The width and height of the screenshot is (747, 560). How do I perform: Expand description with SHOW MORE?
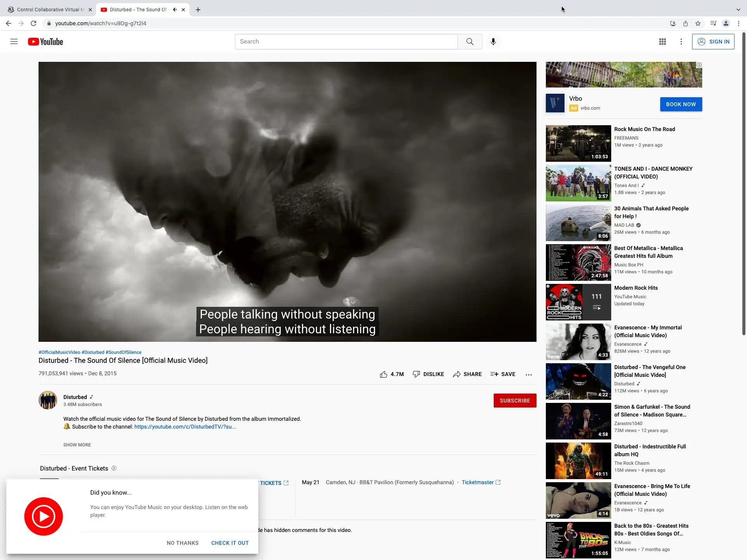pos(77,445)
